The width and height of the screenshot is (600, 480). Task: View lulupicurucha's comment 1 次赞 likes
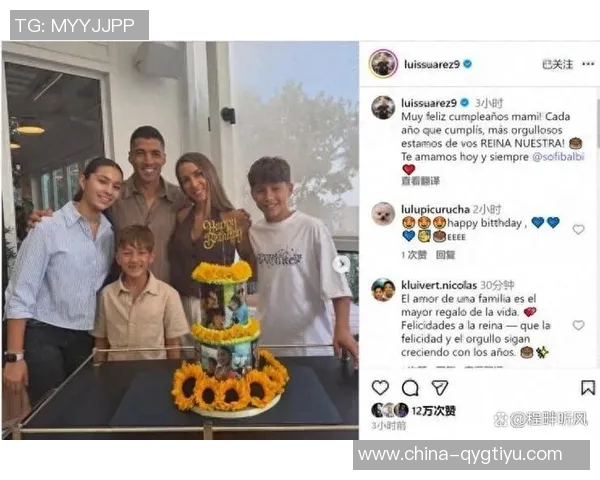coord(414,255)
